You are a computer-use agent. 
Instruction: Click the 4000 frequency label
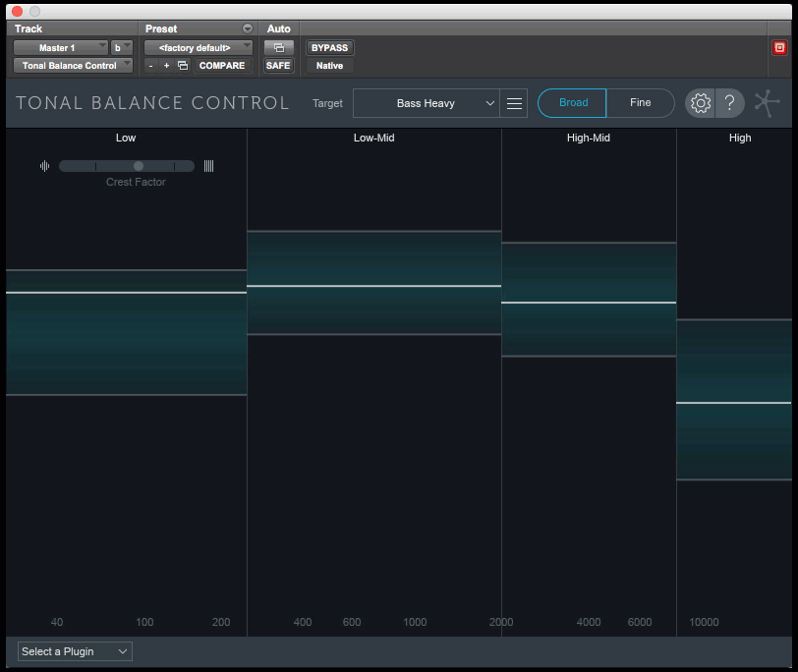(589, 622)
